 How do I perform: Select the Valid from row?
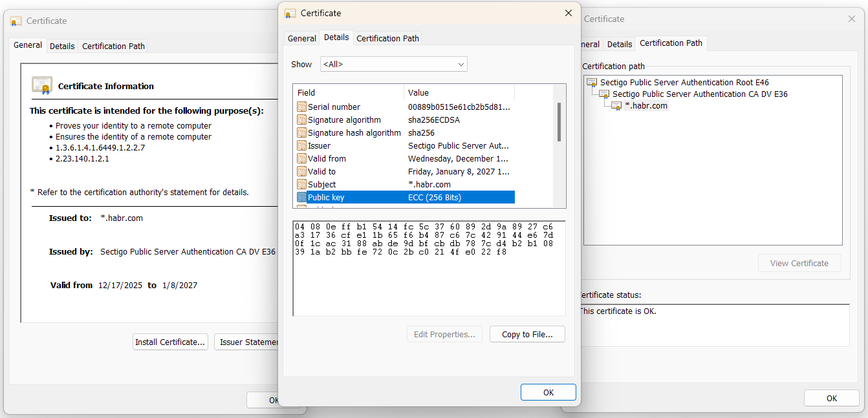(405, 159)
